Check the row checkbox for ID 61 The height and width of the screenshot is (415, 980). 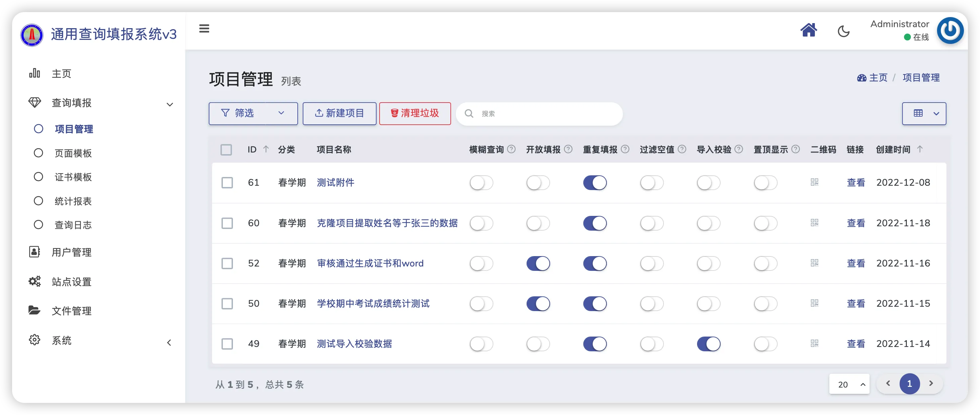click(x=227, y=183)
